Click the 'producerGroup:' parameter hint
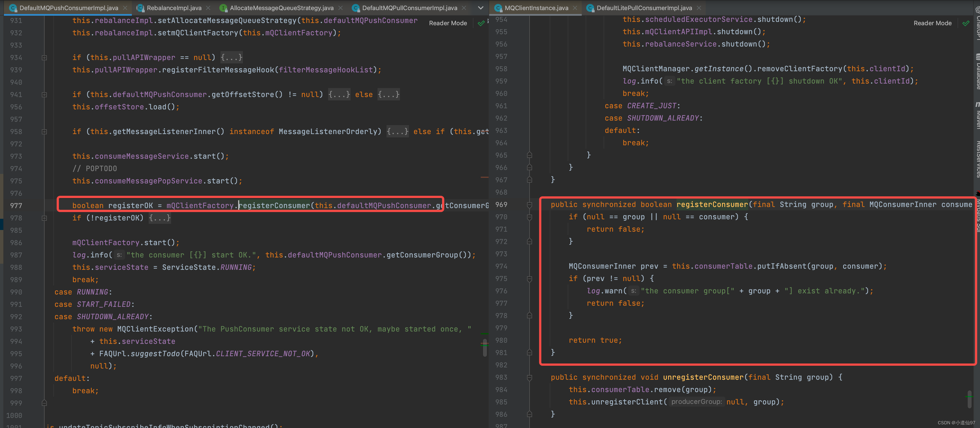 697,402
